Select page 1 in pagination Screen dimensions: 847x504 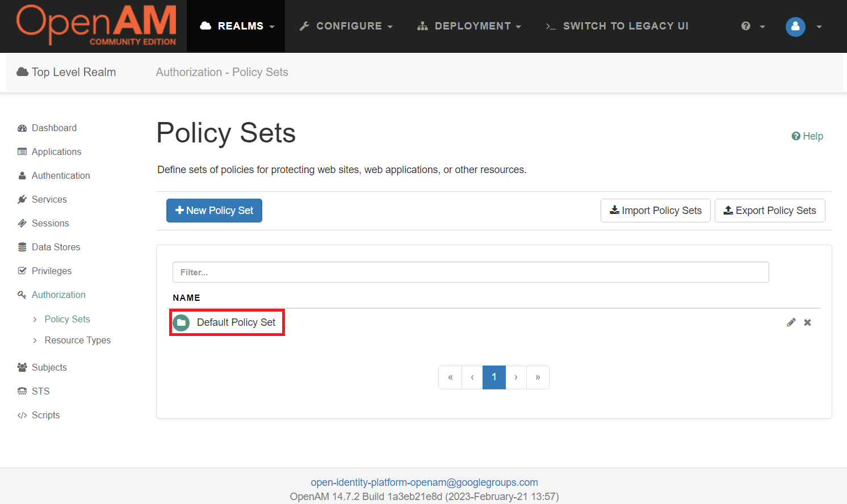[494, 377]
